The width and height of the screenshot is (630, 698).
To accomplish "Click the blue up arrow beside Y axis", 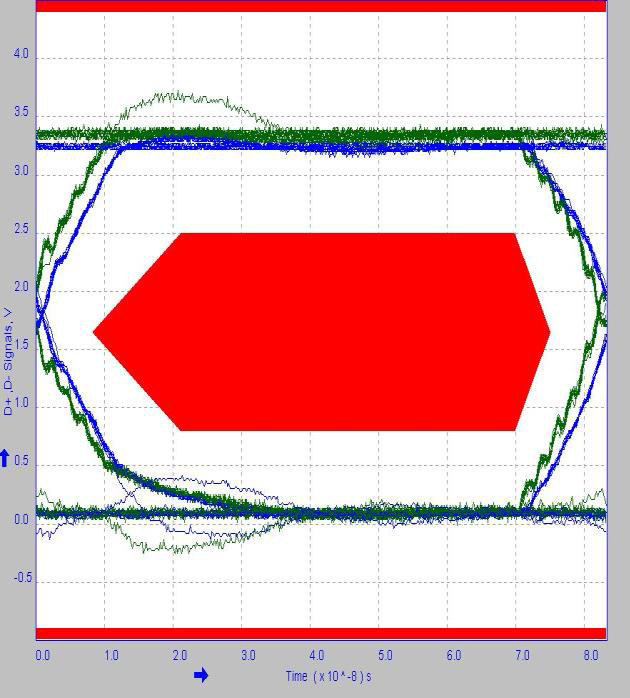I will pos(5,458).
